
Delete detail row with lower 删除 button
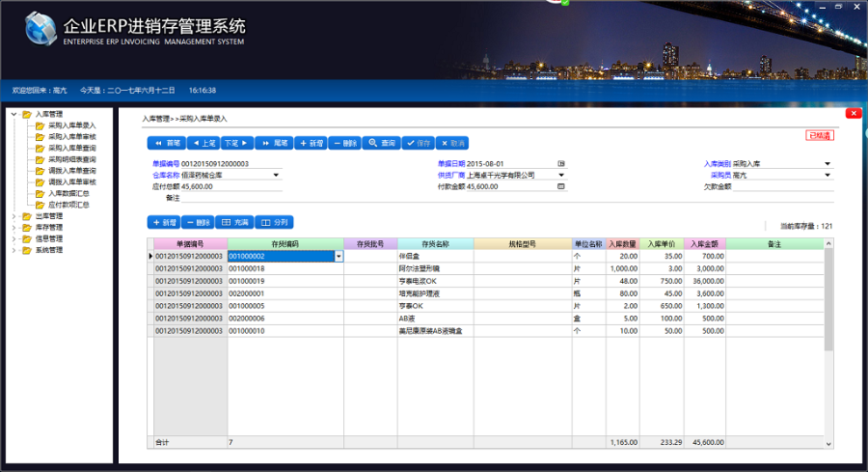pyautogui.click(x=198, y=222)
